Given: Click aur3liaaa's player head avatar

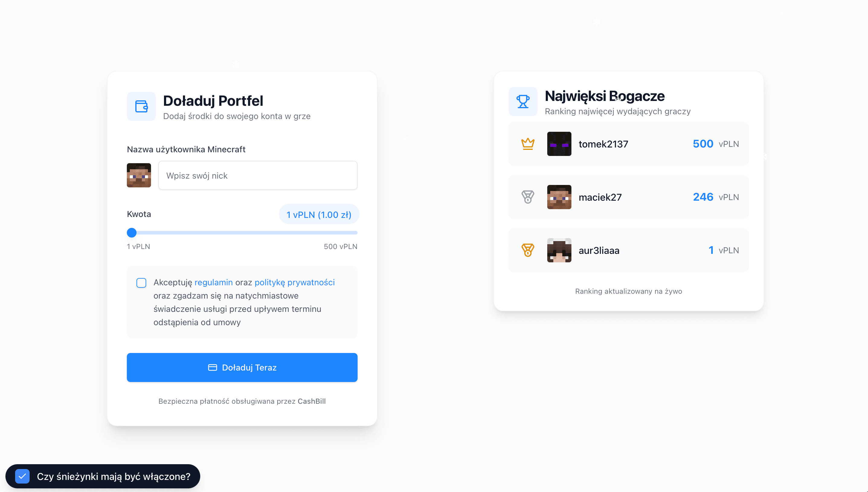Looking at the screenshot, I should pyautogui.click(x=559, y=251).
